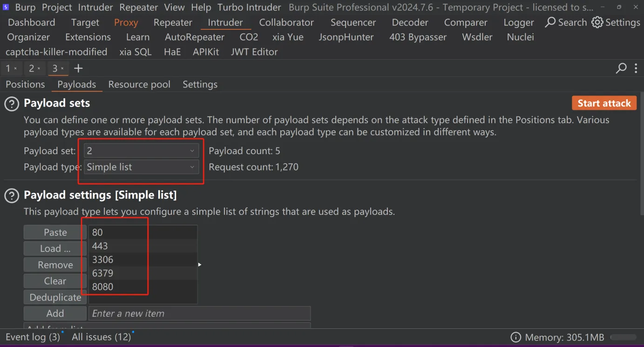Open the Project menu
Viewport: 644px width, 347px height.
coord(57,7)
